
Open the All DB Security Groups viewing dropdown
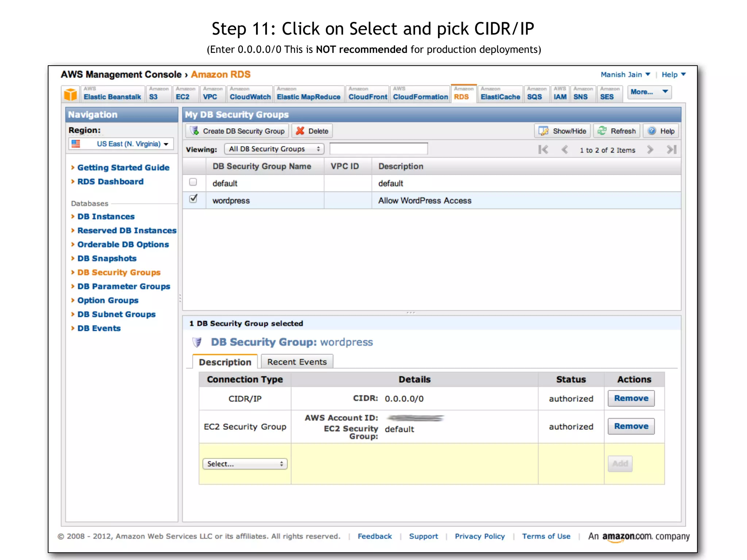(274, 149)
